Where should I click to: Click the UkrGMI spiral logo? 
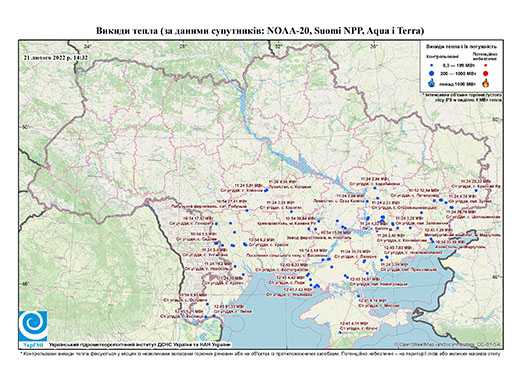point(33,326)
